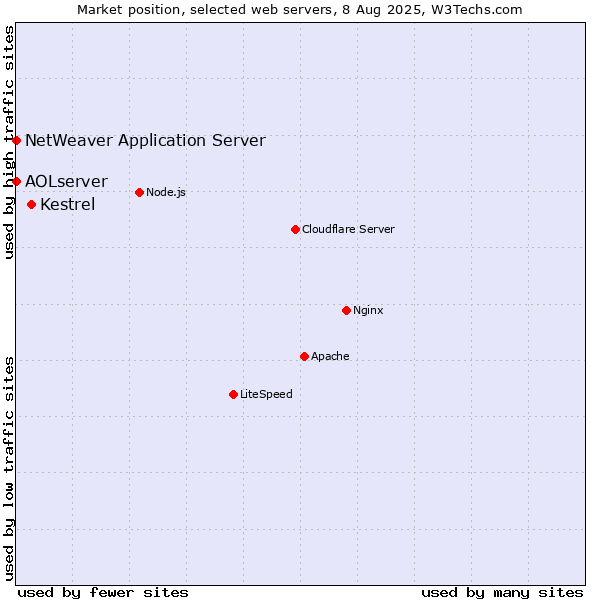This screenshot has width=600, height=600.
Task: Click the 'used by high traffic sites' axis label
Action: click(8, 142)
